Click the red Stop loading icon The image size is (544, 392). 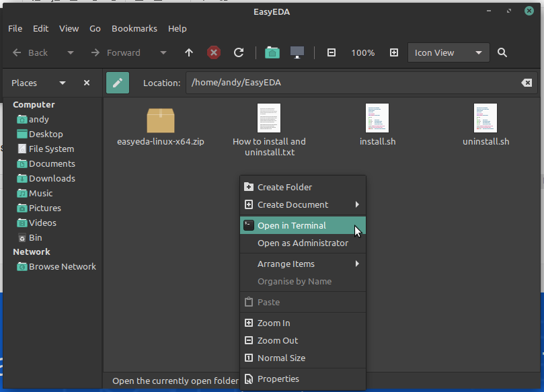pyautogui.click(x=214, y=52)
